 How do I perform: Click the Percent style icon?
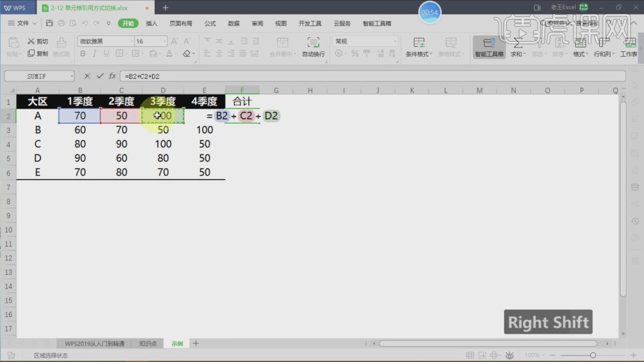point(355,53)
